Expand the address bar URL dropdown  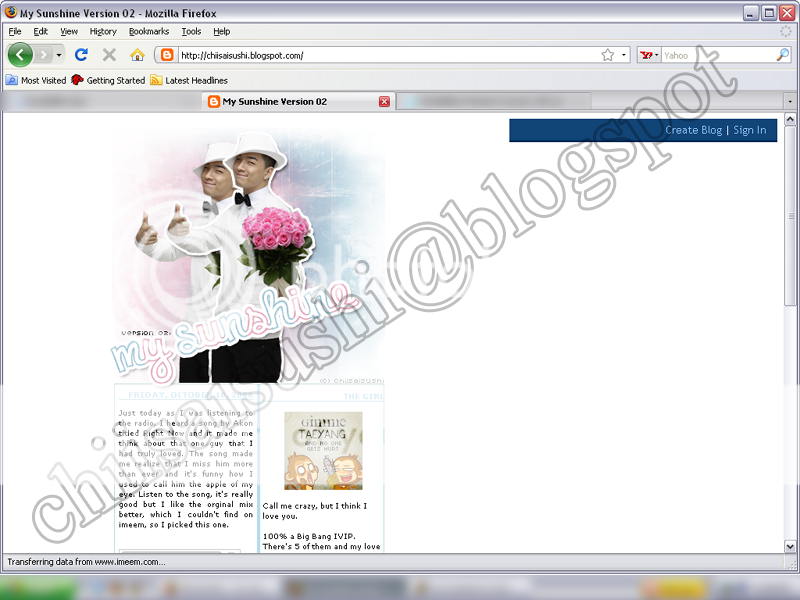pos(625,55)
